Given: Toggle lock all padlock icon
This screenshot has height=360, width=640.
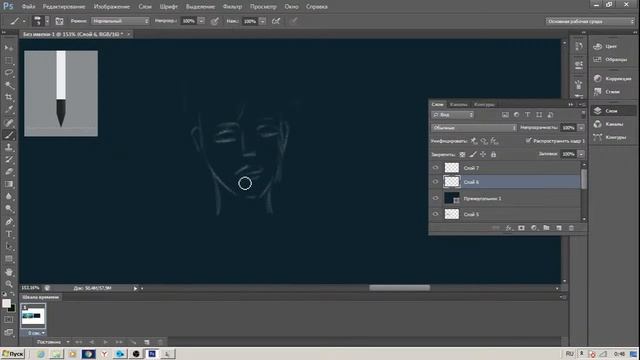Looking at the screenshot, I should (x=493, y=154).
